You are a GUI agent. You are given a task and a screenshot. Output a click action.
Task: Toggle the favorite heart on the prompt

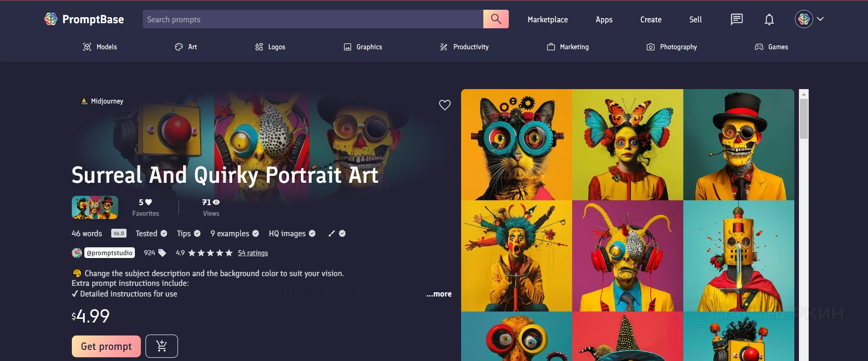445,105
